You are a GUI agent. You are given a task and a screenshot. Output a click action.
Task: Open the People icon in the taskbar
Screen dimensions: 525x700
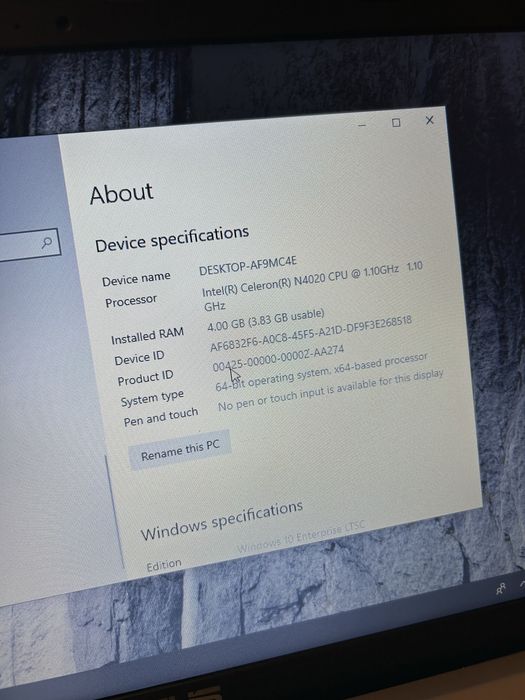[501, 589]
